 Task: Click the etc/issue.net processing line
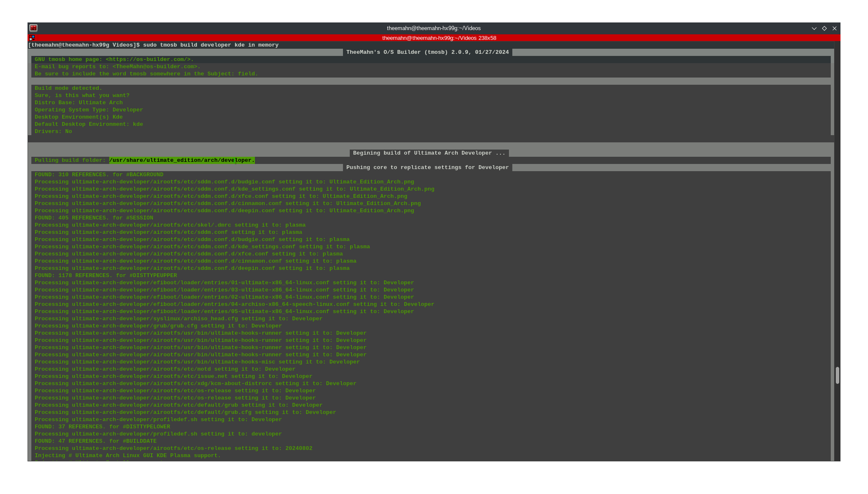pos(174,376)
